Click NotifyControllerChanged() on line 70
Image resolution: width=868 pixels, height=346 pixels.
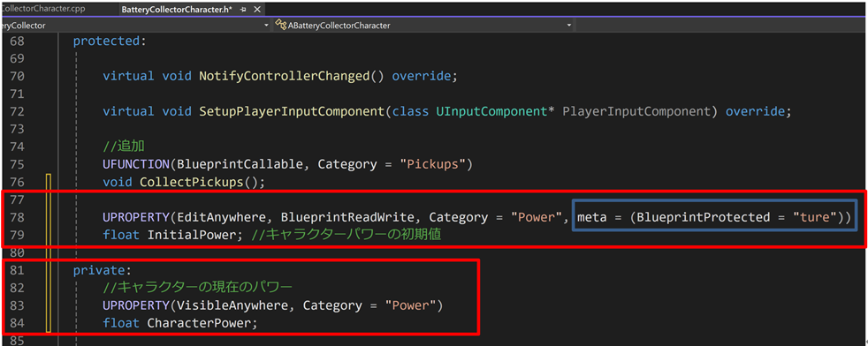(x=291, y=76)
